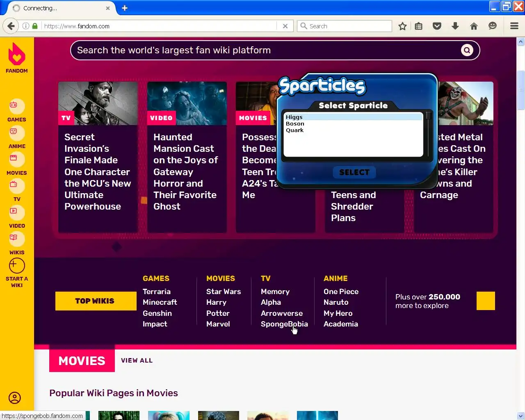Viewport: 525px width, 420px height.
Task: Open the Naruto wiki link
Action: [x=336, y=302]
